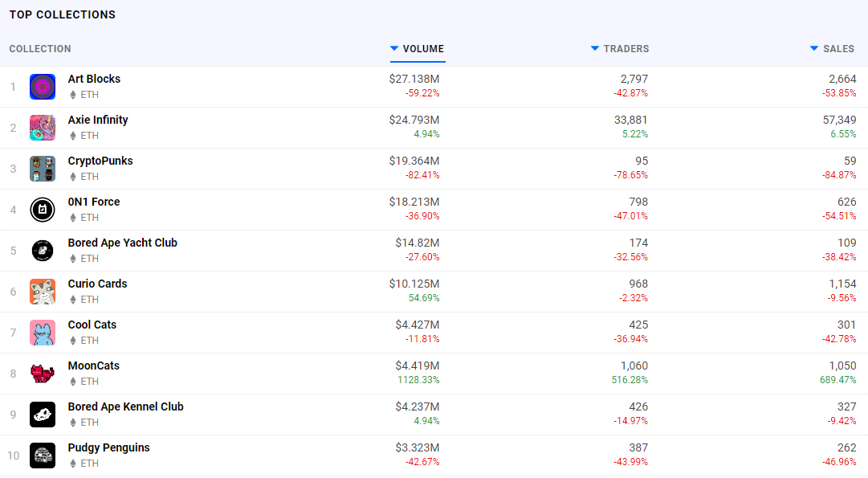The width and height of the screenshot is (868, 478).
Task: Click the Ethereum icon under MoonCats
Action: (72, 382)
